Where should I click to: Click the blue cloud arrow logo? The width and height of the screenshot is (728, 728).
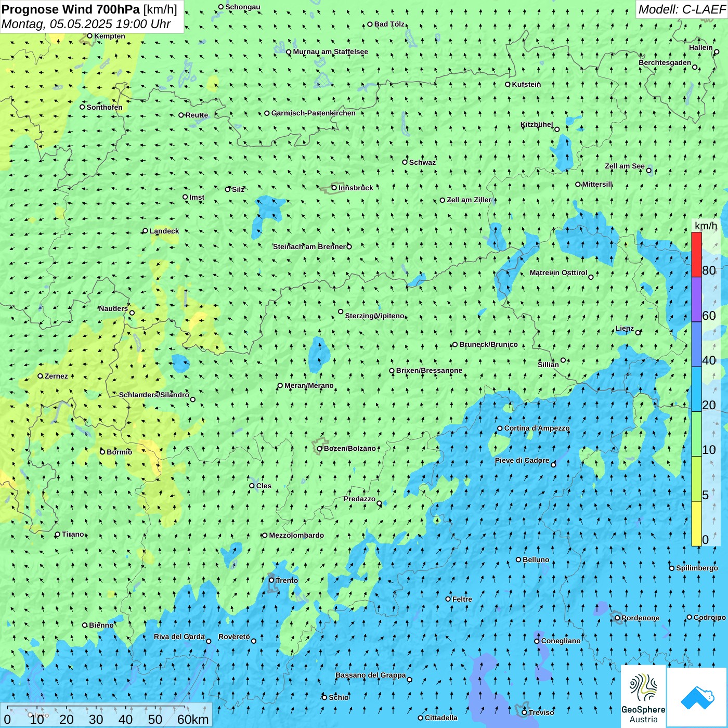pyautogui.click(x=697, y=697)
